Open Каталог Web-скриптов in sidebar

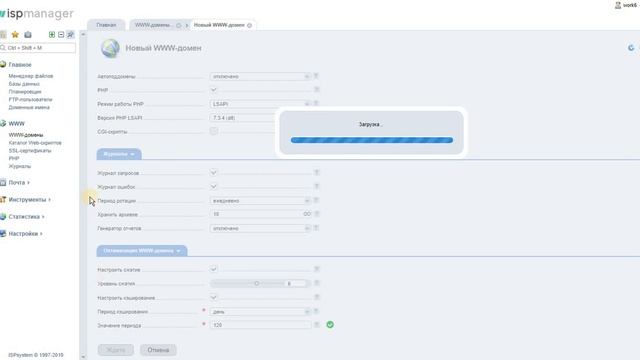35,142
